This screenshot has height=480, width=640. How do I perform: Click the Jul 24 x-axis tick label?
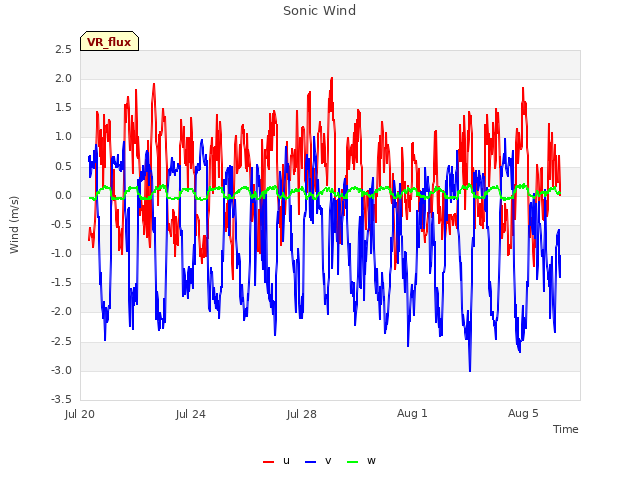191,414
